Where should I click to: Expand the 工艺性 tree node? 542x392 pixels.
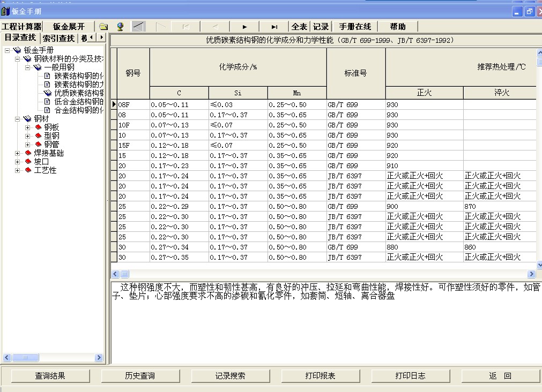click(17, 170)
